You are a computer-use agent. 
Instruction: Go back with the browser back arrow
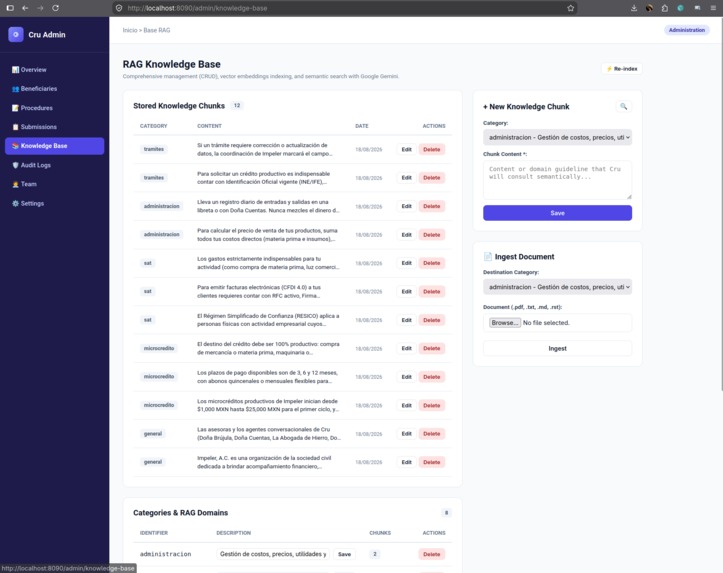[25, 8]
